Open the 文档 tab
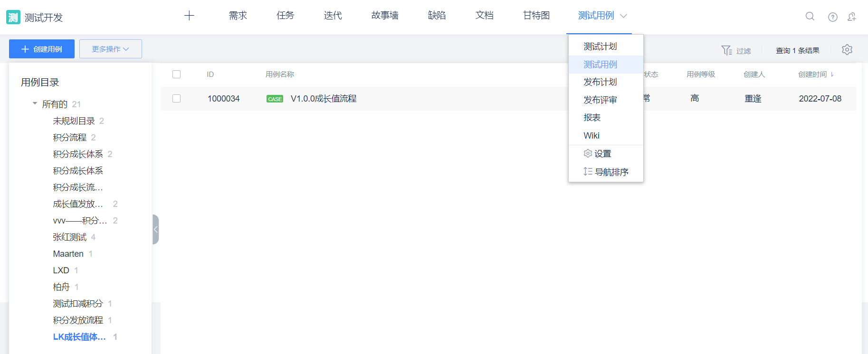This screenshot has width=868, height=354. tap(485, 16)
